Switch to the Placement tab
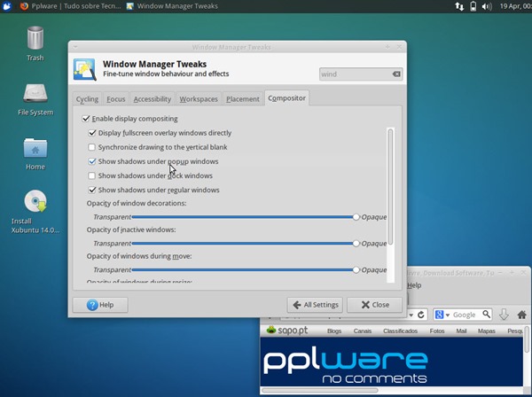 tap(243, 99)
